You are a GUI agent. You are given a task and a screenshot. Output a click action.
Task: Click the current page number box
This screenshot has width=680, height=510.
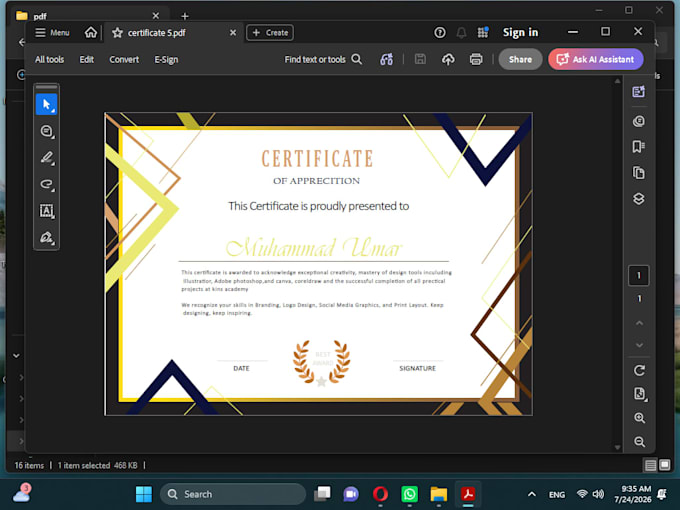pyautogui.click(x=638, y=275)
